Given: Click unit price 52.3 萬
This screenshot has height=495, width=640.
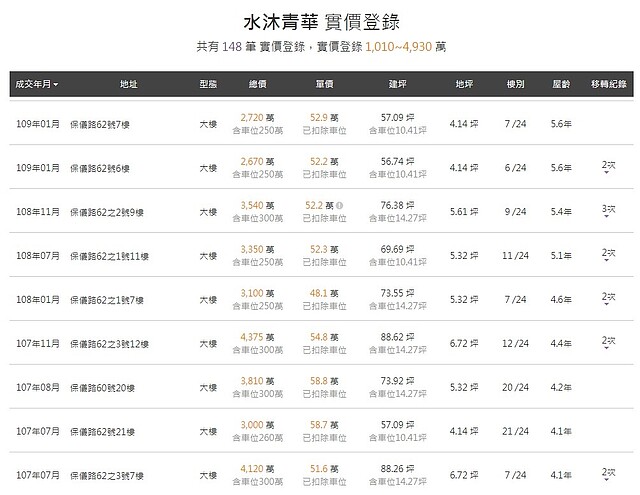Looking at the screenshot, I should pos(324,249).
